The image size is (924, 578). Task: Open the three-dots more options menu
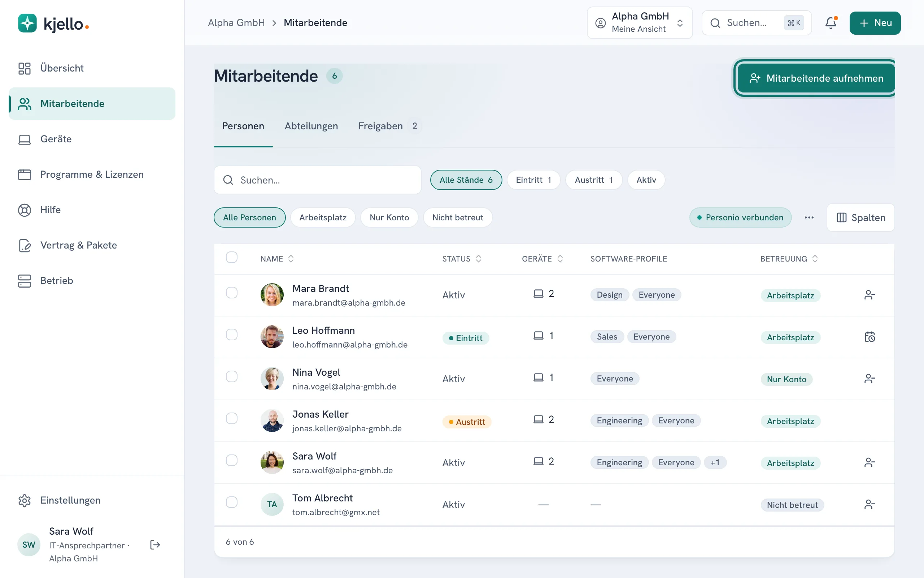coord(809,217)
